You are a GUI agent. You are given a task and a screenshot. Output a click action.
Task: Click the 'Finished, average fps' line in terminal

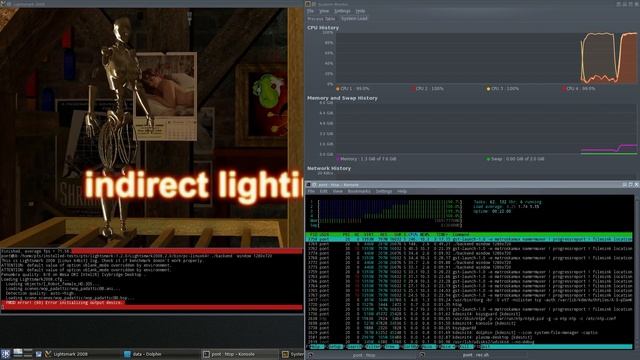click(x=36, y=251)
